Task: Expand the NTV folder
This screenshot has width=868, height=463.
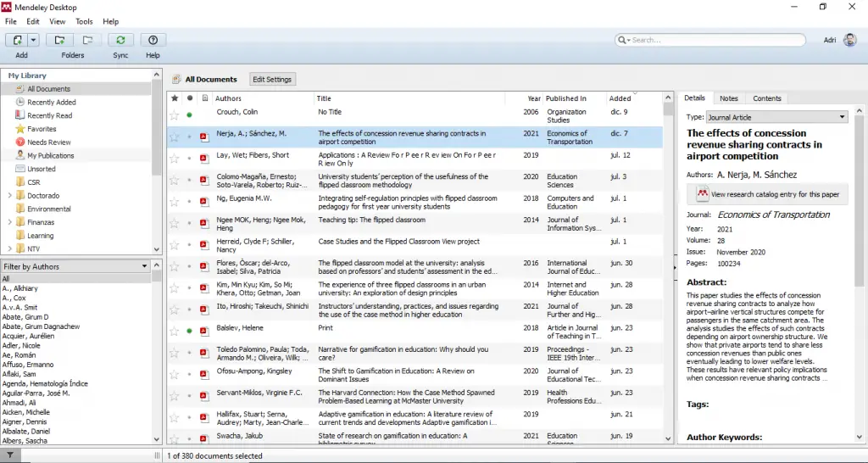Action: (x=9, y=248)
